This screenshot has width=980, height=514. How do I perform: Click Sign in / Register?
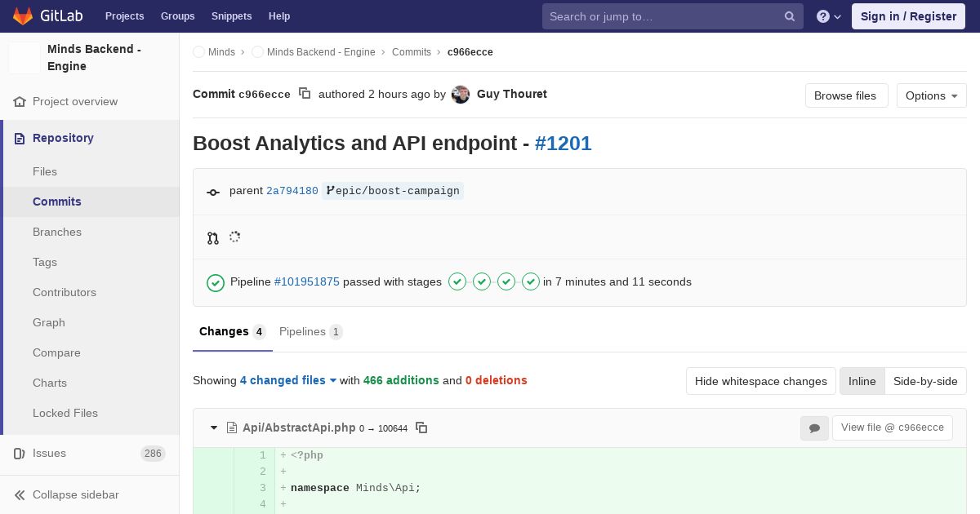[908, 16]
